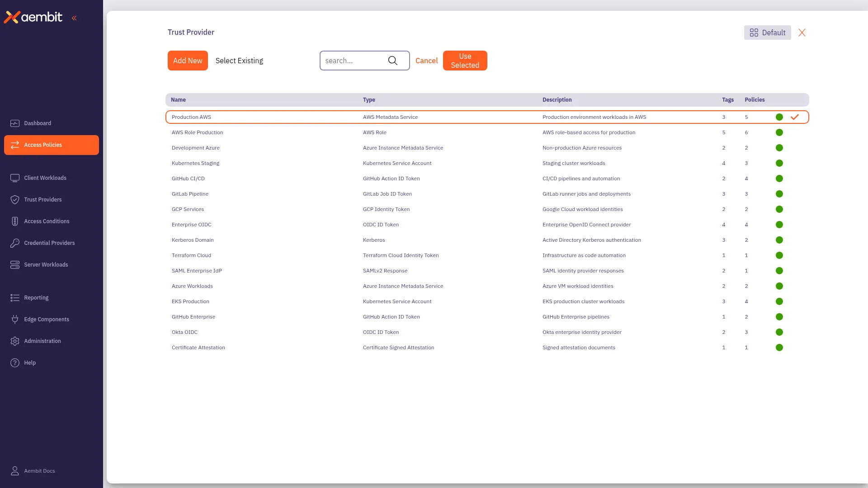
Task: Click the Use Selected button
Action: [465, 61]
